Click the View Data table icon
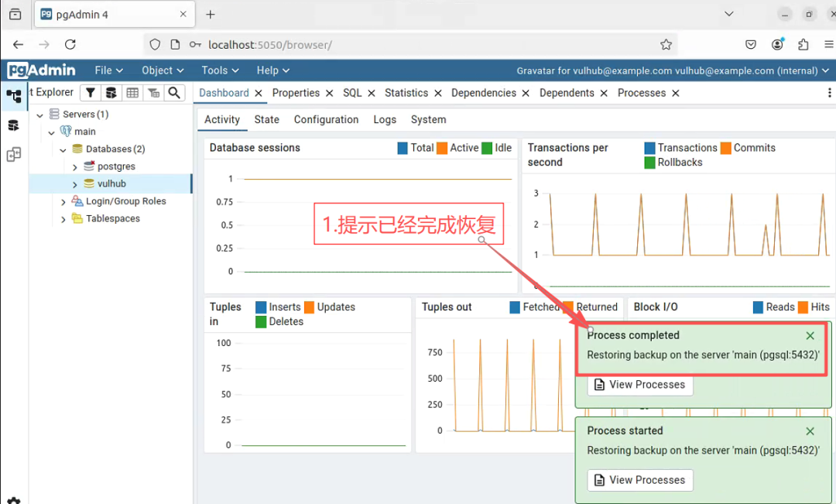Screen dimensions: 836x504 click(x=132, y=93)
